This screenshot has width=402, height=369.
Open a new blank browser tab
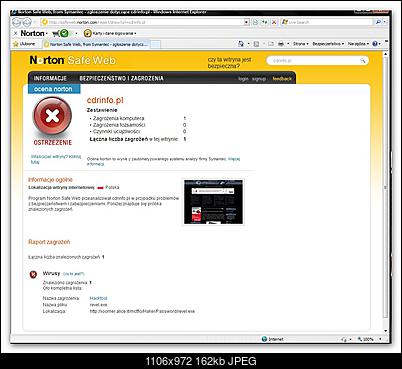155,44
